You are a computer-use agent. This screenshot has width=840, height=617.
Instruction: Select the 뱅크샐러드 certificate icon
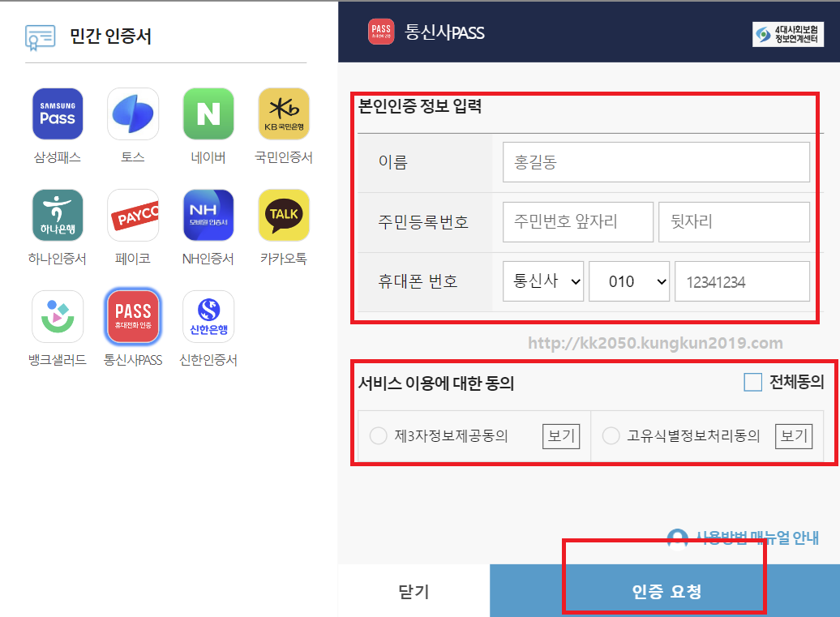click(x=58, y=316)
